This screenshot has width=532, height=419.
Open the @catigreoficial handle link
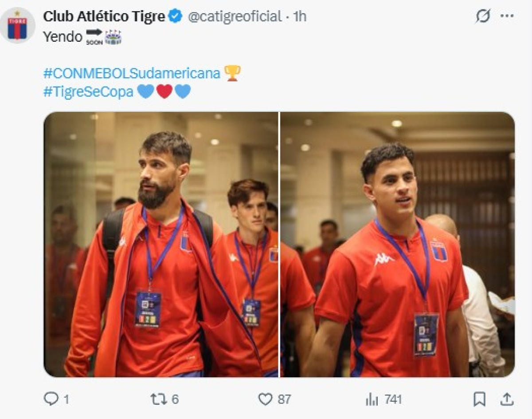point(235,17)
